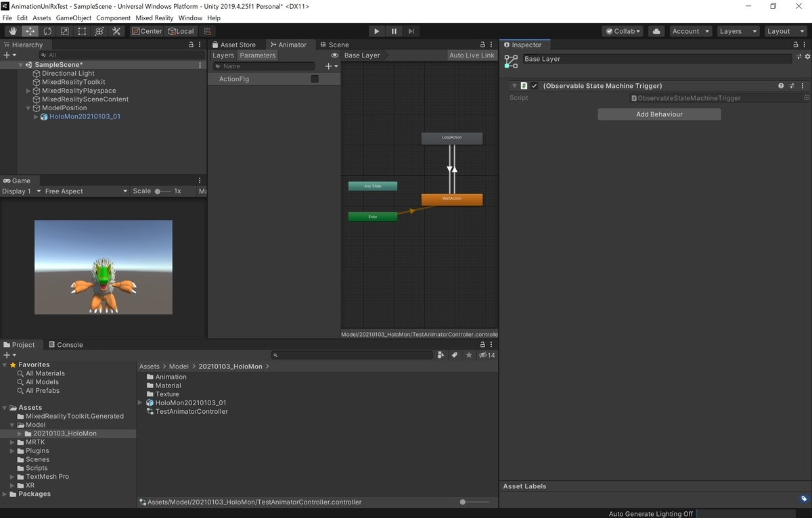The height and width of the screenshot is (518, 812).
Task: Lock the Inspector panel
Action: (x=795, y=45)
